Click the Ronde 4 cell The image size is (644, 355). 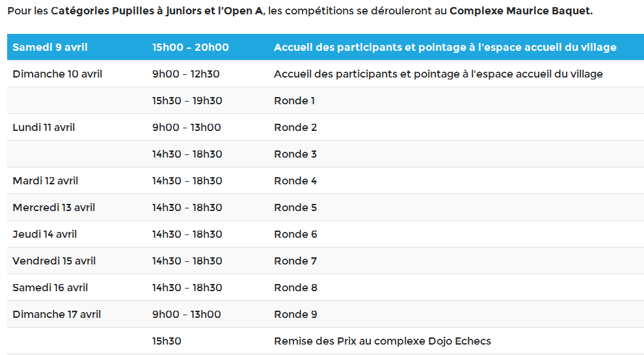(x=296, y=181)
